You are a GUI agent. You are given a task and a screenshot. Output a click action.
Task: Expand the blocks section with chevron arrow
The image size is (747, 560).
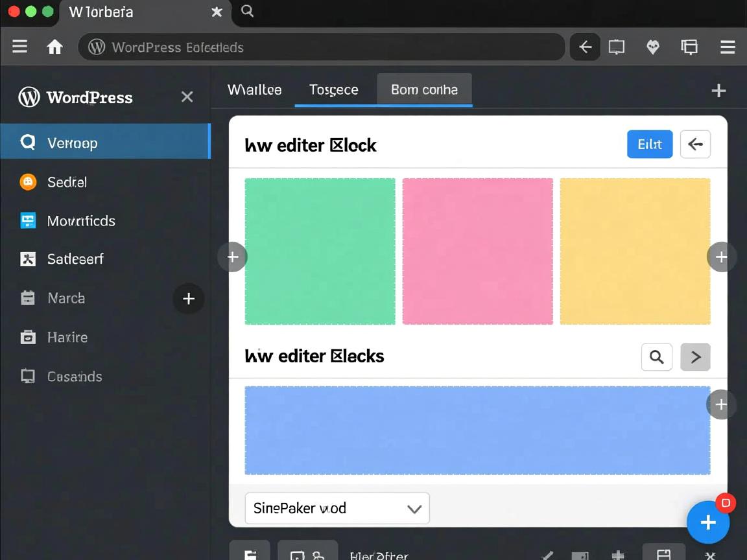(x=695, y=356)
